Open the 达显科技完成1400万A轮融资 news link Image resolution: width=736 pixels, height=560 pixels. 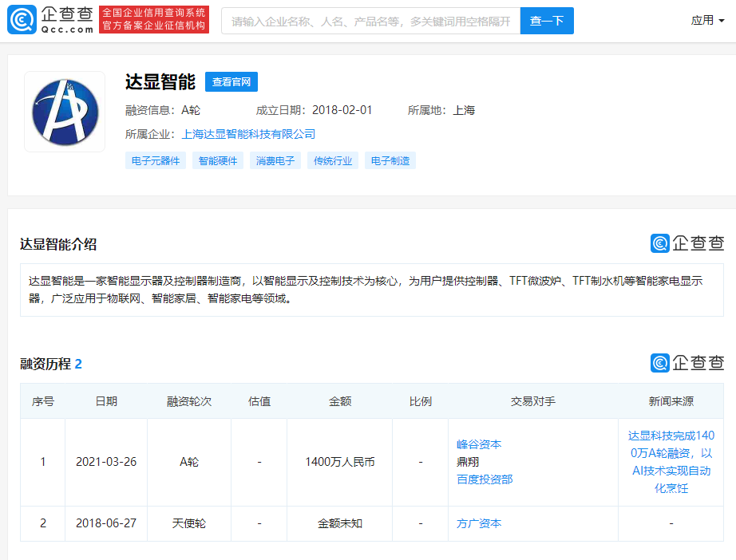[x=671, y=462]
